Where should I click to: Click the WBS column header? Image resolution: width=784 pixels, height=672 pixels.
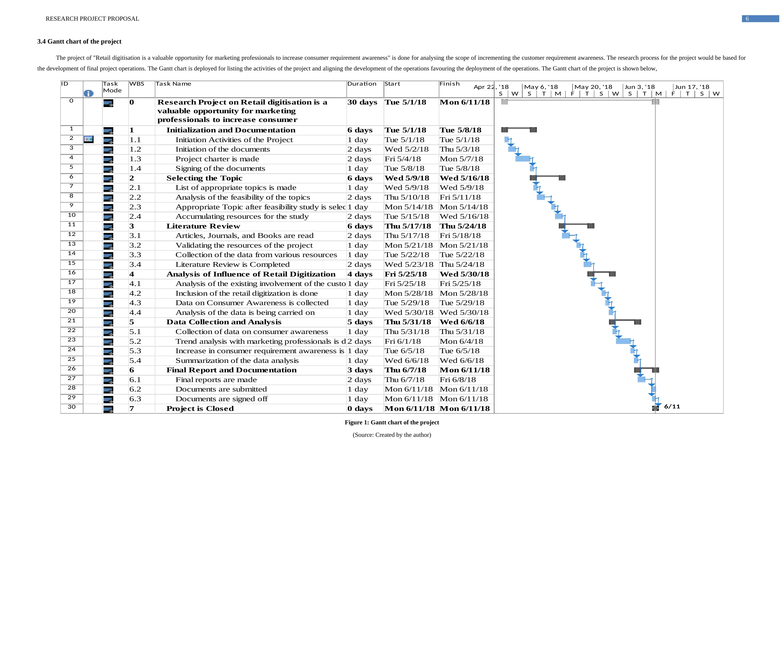[x=137, y=84]
